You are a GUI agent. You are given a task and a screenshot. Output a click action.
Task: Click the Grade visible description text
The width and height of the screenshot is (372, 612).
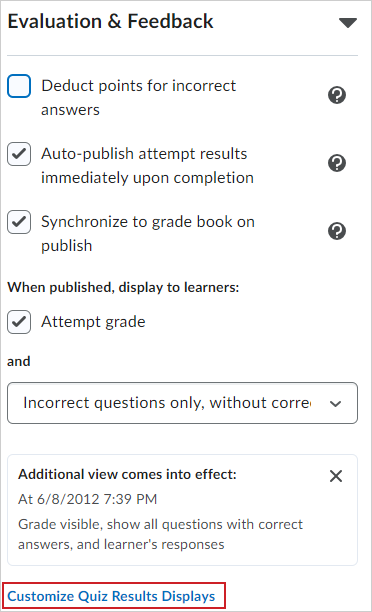[160, 534]
